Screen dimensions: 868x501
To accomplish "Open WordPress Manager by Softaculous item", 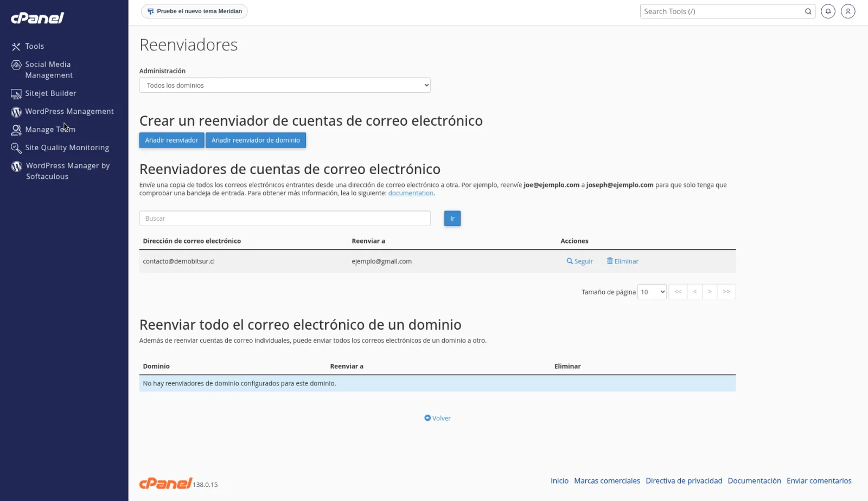I will [68, 171].
